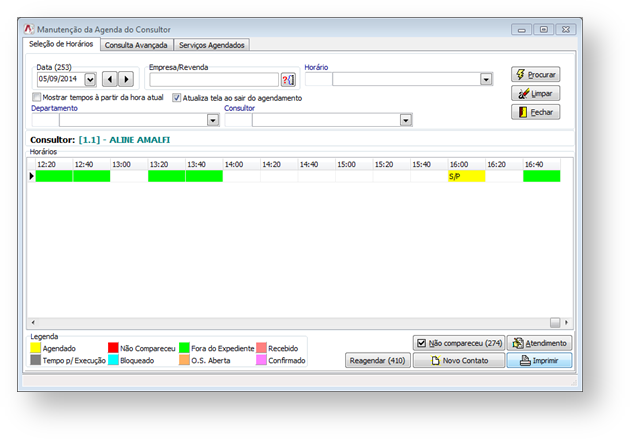Click the 14:20 column header
This screenshot has width=631, height=440.
[279, 164]
